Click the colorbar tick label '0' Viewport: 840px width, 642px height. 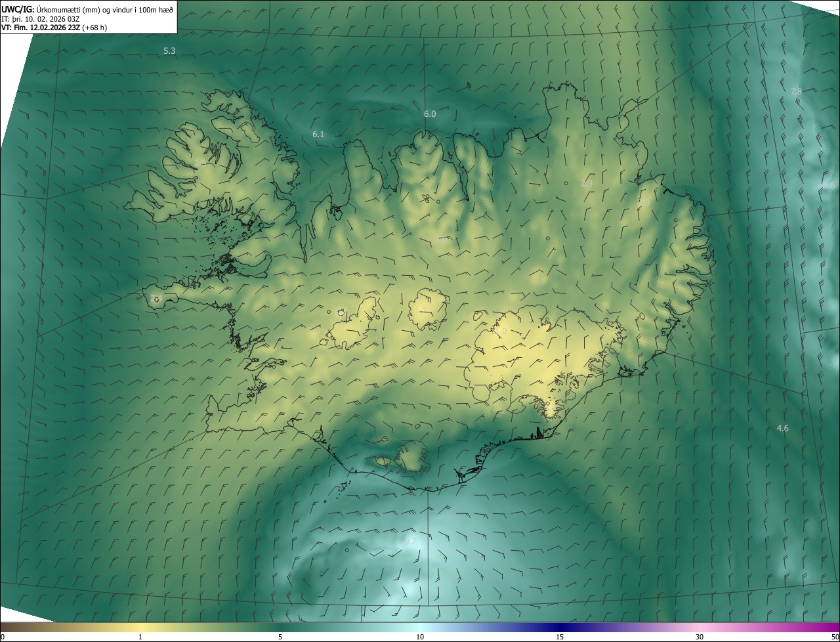click(3, 637)
